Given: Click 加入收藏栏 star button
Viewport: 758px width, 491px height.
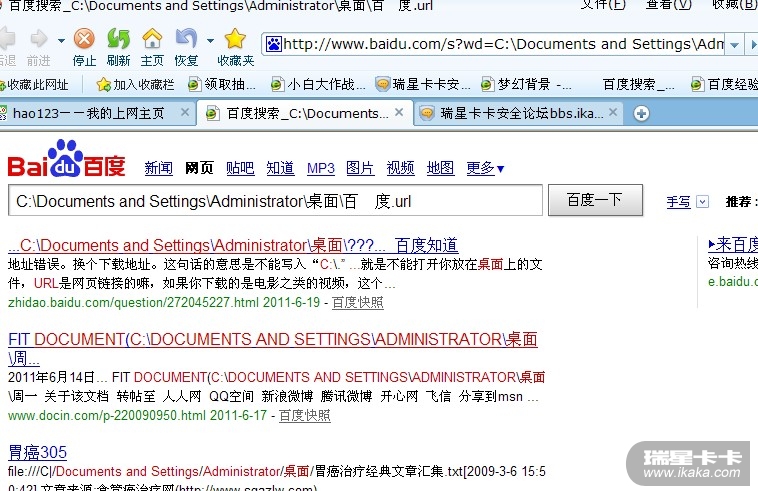Looking at the screenshot, I should (135, 85).
